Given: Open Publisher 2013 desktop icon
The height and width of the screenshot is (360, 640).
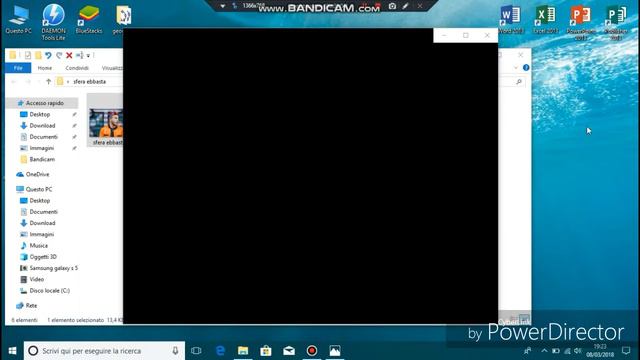Looking at the screenshot, I should [616, 22].
